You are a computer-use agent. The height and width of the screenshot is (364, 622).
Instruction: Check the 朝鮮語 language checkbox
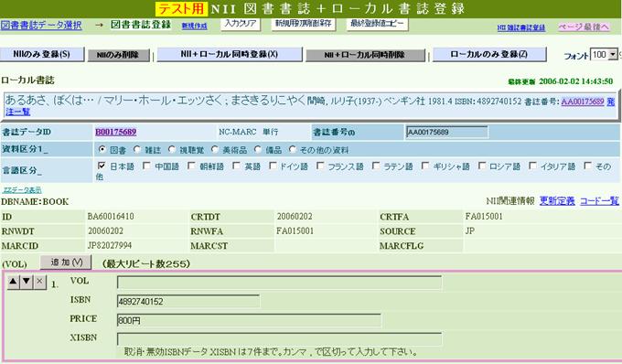tap(191, 166)
